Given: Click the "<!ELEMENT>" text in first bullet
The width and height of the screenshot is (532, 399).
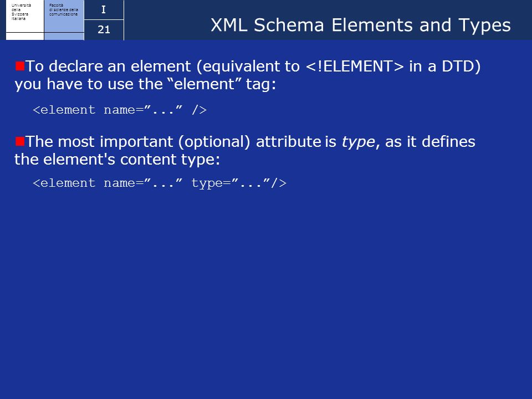Looking at the screenshot, I should 355,66.
